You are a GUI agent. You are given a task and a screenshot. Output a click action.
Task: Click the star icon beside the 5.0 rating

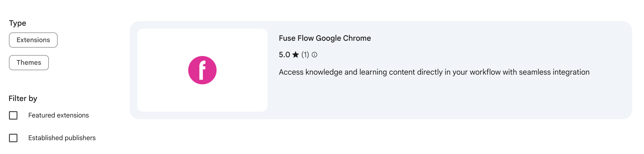(296, 55)
